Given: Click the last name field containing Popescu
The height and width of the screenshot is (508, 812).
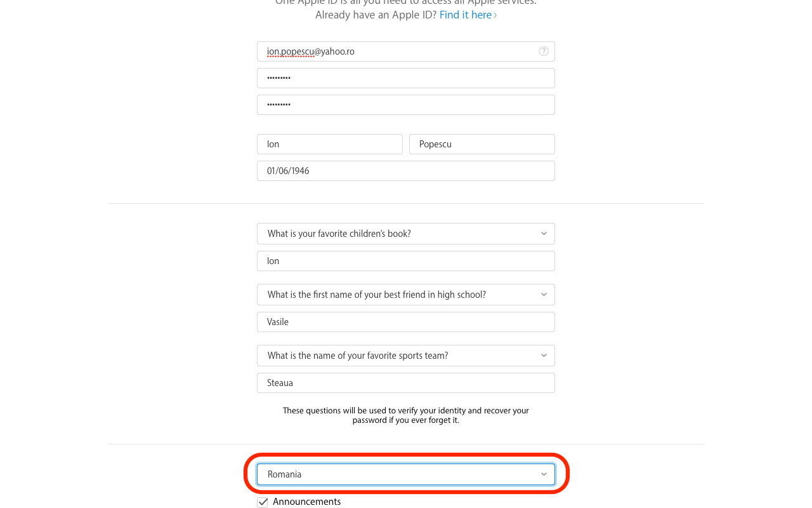Looking at the screenshot, I should click(482, 144).
